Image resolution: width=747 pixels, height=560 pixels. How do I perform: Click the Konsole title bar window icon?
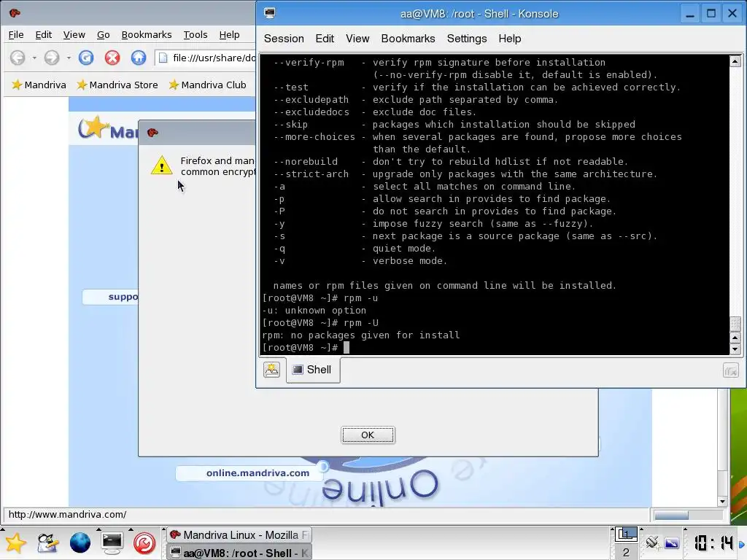[x=270, y=13]
